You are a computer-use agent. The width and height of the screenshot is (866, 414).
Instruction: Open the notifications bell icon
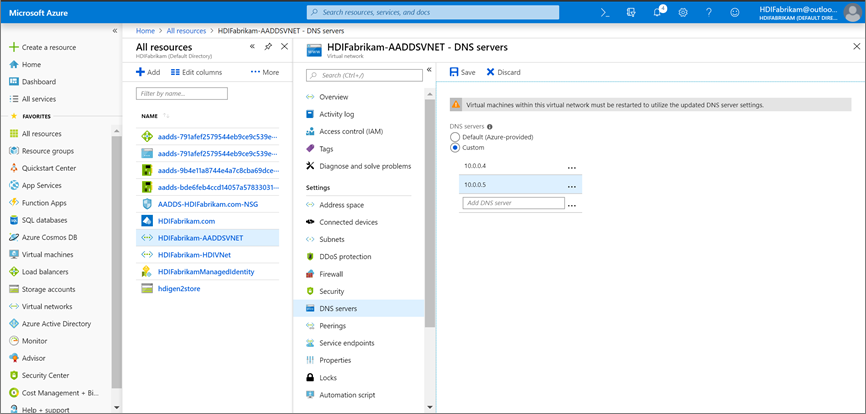(657, 12)
